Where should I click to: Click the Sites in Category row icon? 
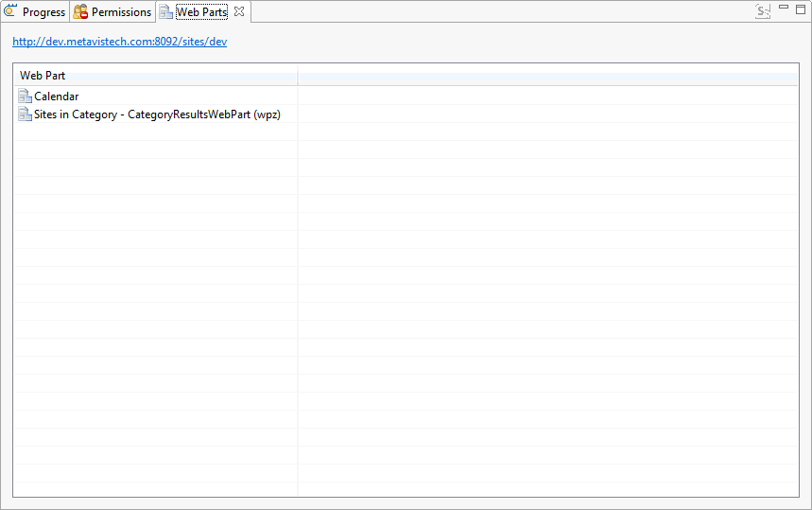coord(25,114)
